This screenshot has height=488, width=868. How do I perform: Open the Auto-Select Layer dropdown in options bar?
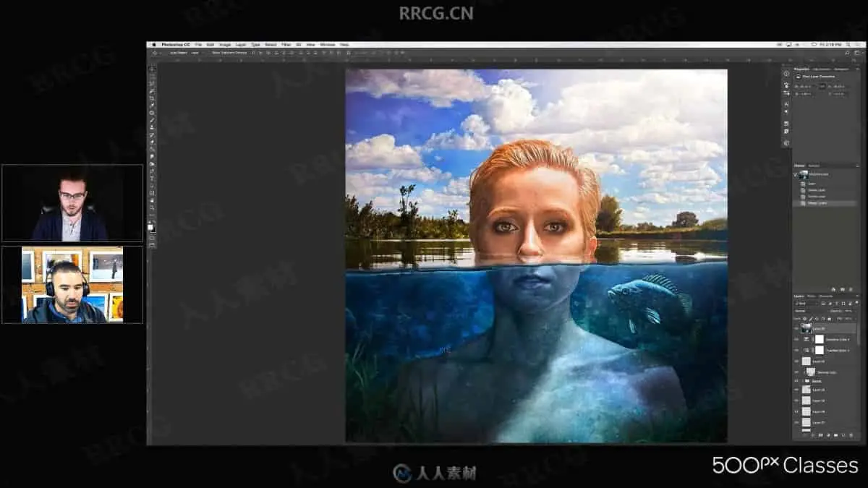point(196,52)
